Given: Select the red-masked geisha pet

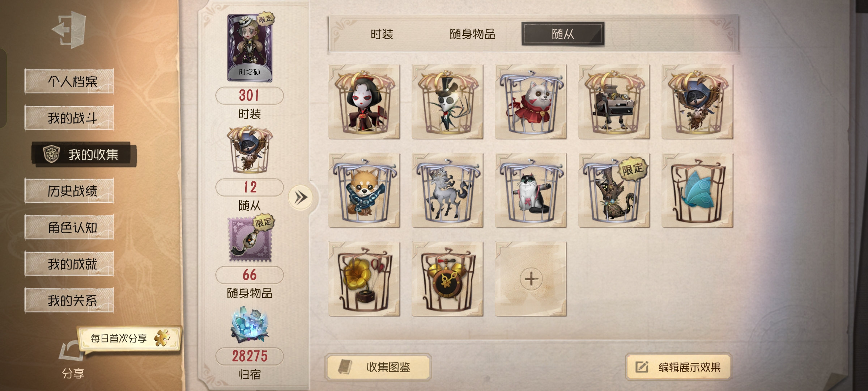Looking at the screenshot, I should pyautogui.click(x=364, y=102).
